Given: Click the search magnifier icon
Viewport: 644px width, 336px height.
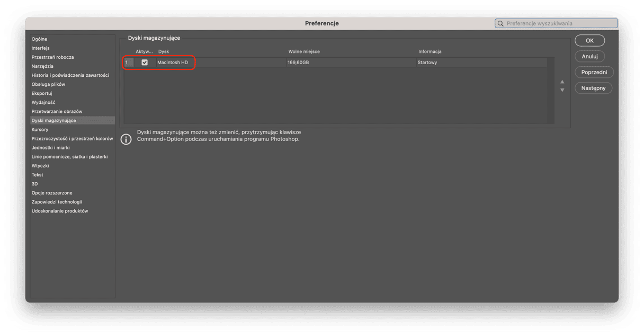Looking at the screenshot, I should pos(500,23).
